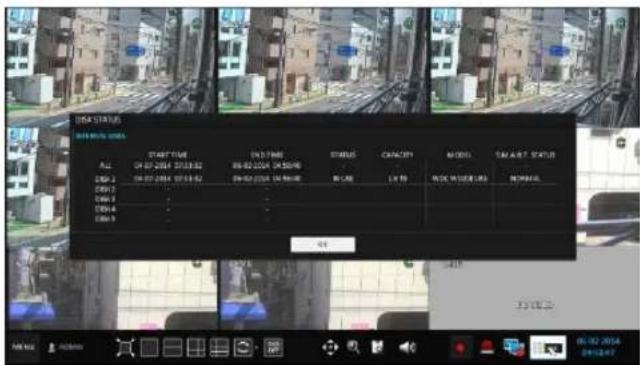This screenshot has height=365, width=640.
Task: Click the IN USE status cell
Action: click(x=343, y=179)
